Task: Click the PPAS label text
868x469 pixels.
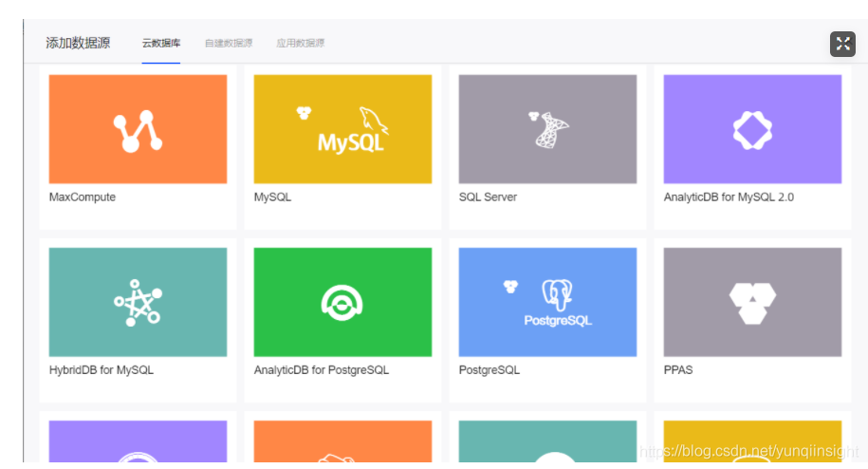Action: pos(678,370)
